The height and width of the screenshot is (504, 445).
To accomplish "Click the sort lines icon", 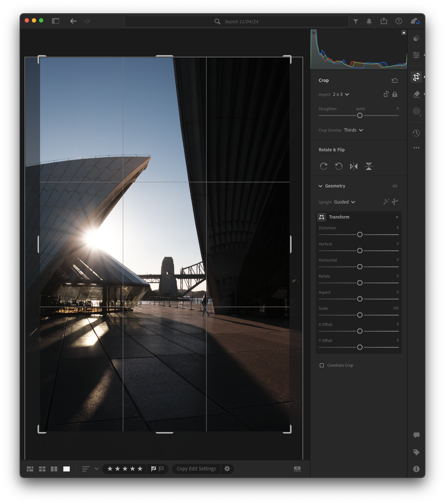I will coord(86,469).
